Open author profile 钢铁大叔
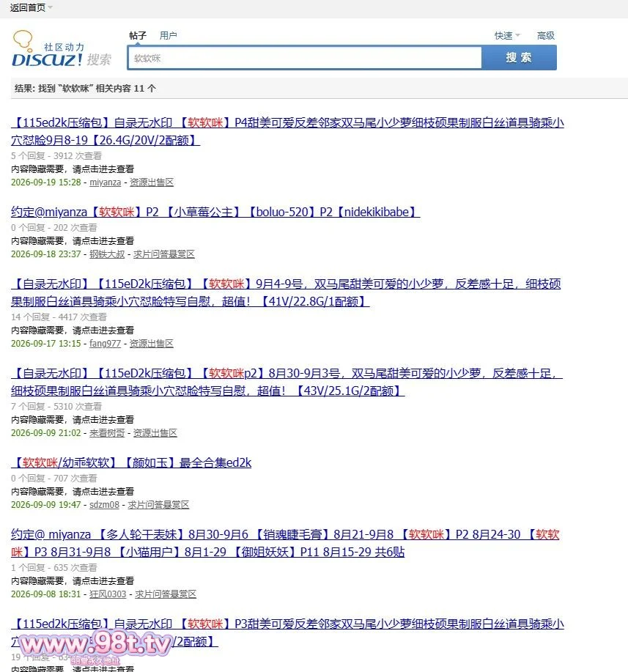Screen dimensions: 628x672 pyautogui.click(x=107, y=254)
